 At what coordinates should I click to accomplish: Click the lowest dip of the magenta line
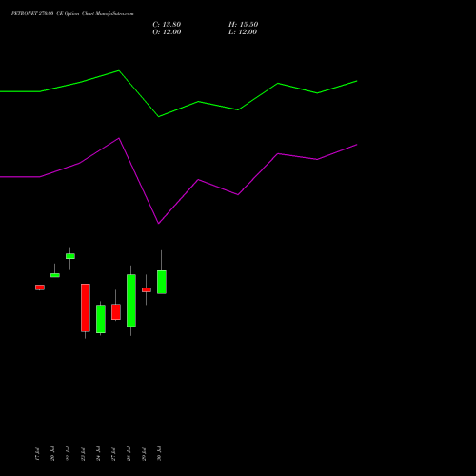click(159, 224)
